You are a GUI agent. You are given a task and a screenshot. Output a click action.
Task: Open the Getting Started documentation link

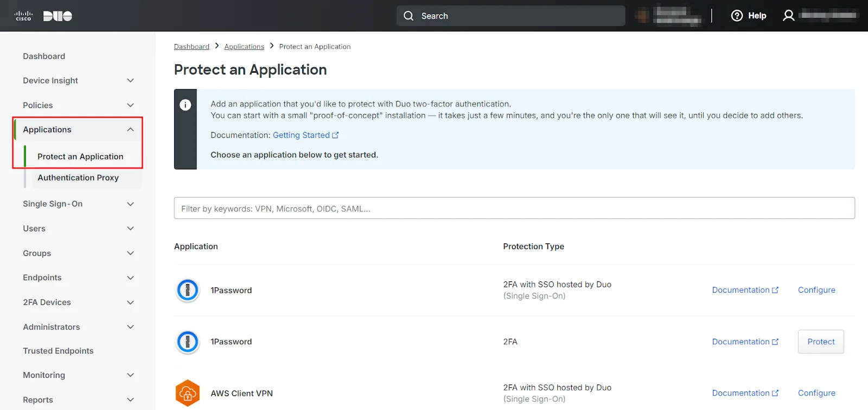click(x=301, y=135)
